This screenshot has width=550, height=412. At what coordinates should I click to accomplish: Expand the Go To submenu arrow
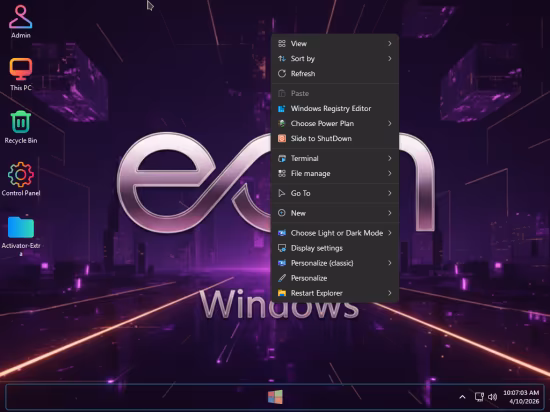pyautogui.click(x=390, y=193)
